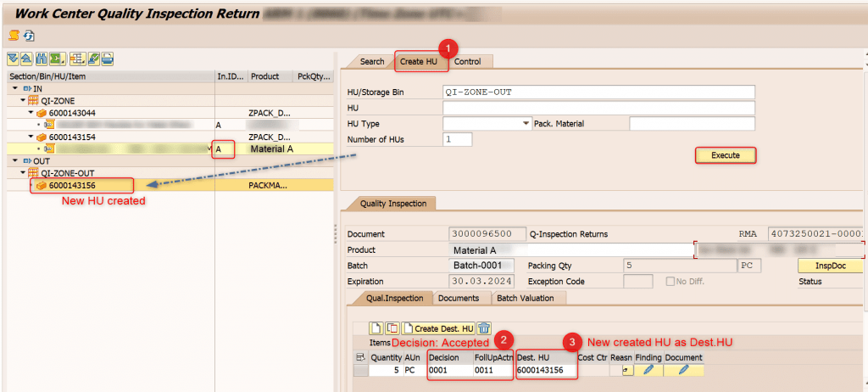Click the QI-ZONE storage bin rack icon
The height and width of the screenshot is (392, 868).
point(33,100)
